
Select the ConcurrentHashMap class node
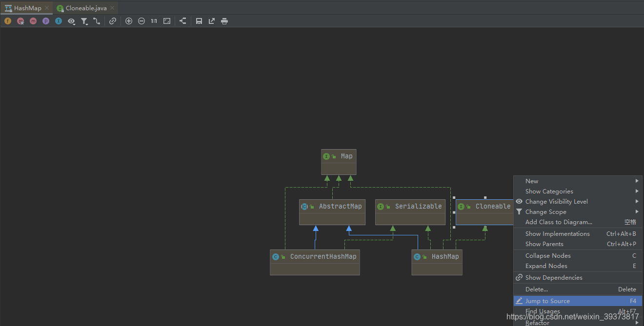coord(315,262)
